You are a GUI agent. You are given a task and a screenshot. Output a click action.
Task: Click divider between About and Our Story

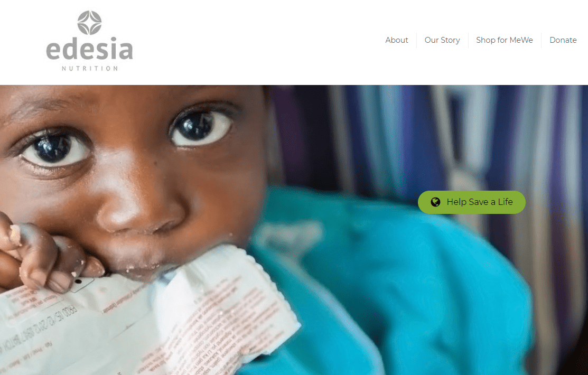click(x=416, y=40)
